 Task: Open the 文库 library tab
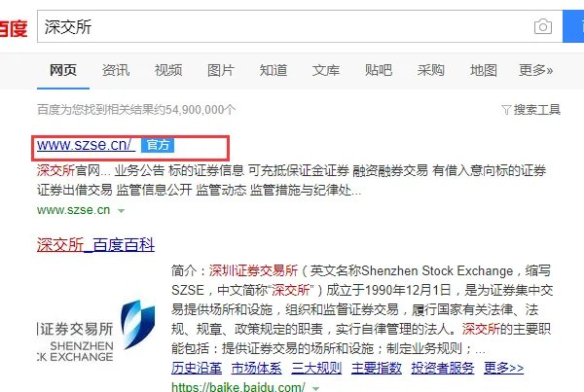pyautogui.click(x=326, y=70)
